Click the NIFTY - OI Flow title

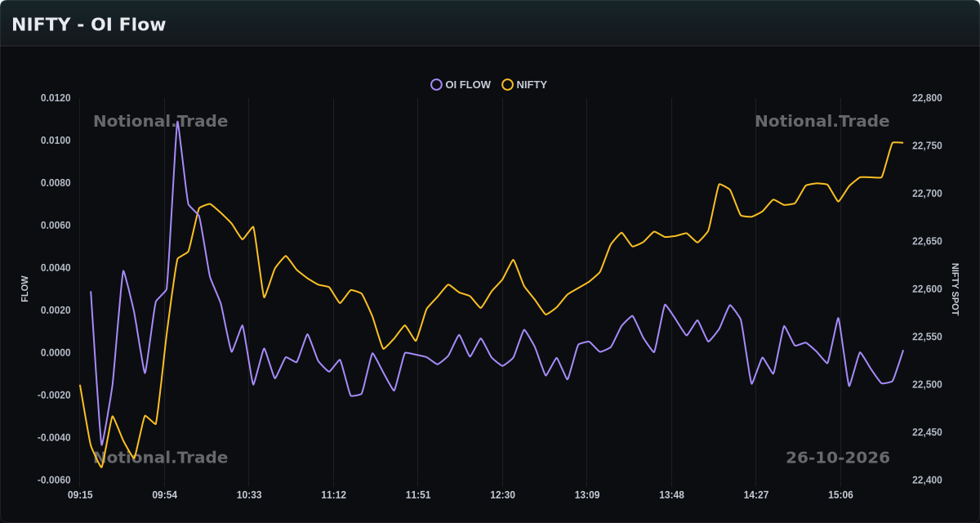[88, 25]
